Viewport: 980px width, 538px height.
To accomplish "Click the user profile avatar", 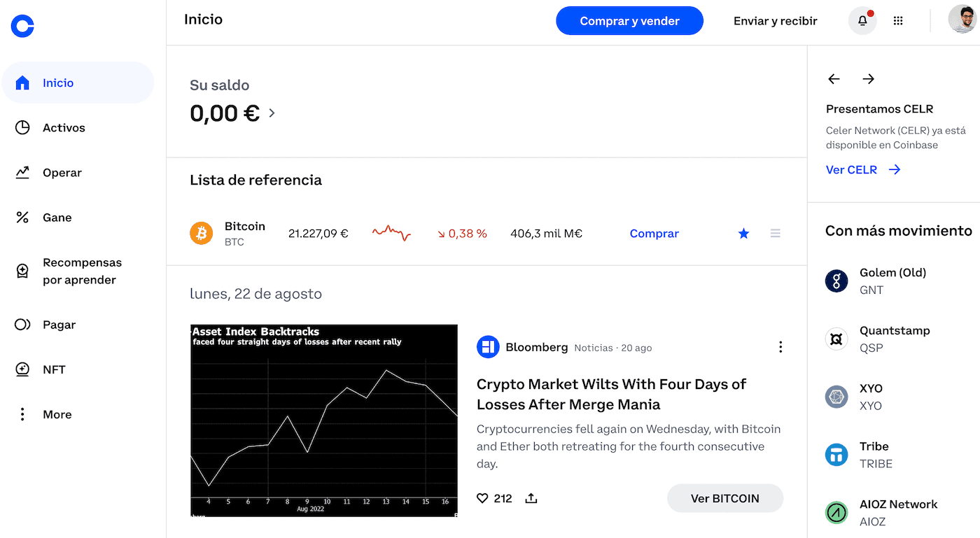I will pyautogui.click(x=962, y=20).
